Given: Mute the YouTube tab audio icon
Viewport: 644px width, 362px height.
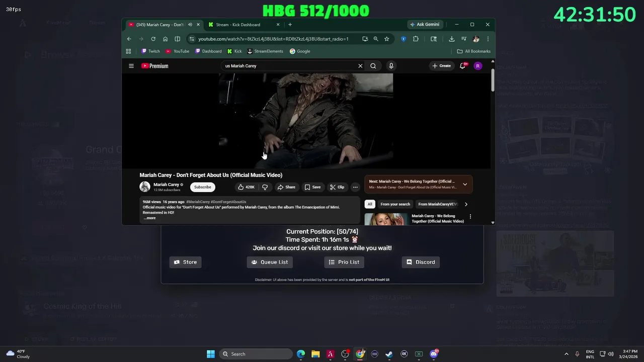Looking at the screenshot, I should (x=190, y=25).
